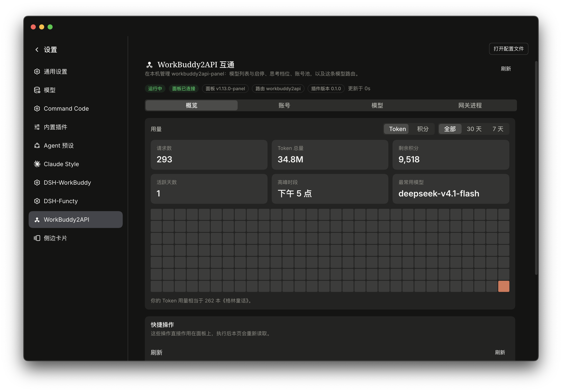Viewport: 562px width, 392px height.
Task: Click the WorkBuddy2API header logo icon
Action: pos(149,65)
